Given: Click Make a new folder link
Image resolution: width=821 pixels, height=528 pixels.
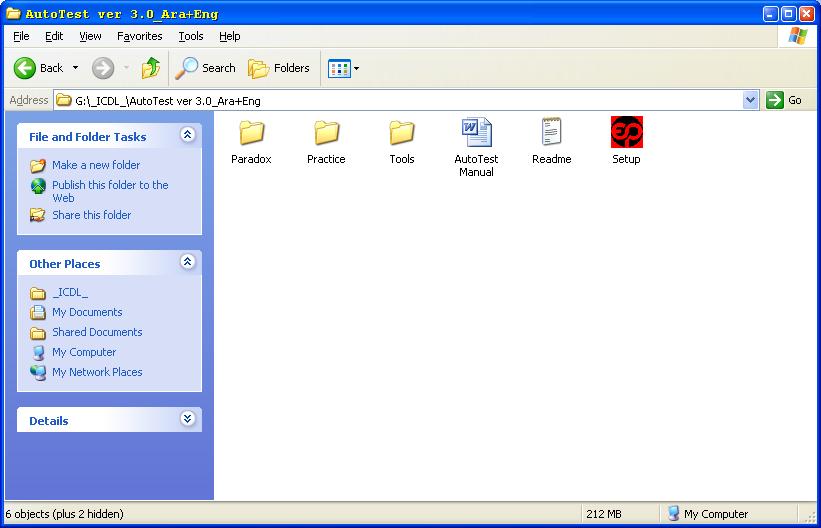Looking at the screenshot, I should click(x=96, y=165).
